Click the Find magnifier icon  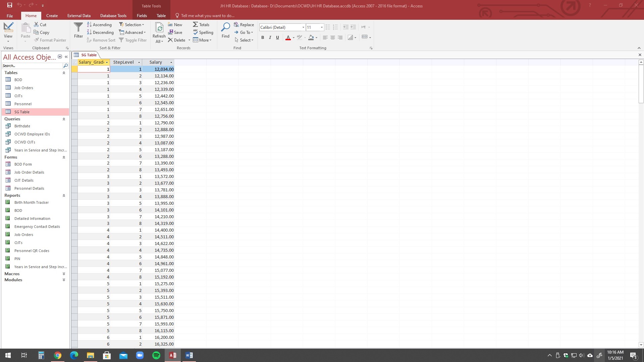[225, 27]
